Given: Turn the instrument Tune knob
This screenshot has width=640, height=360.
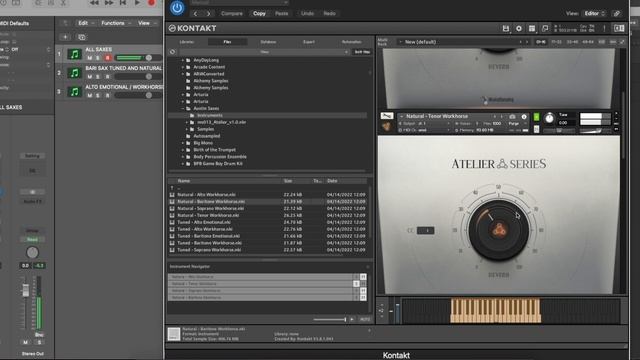Looking at the screenshot, I should pyautogui.click(x=549, y=119).
